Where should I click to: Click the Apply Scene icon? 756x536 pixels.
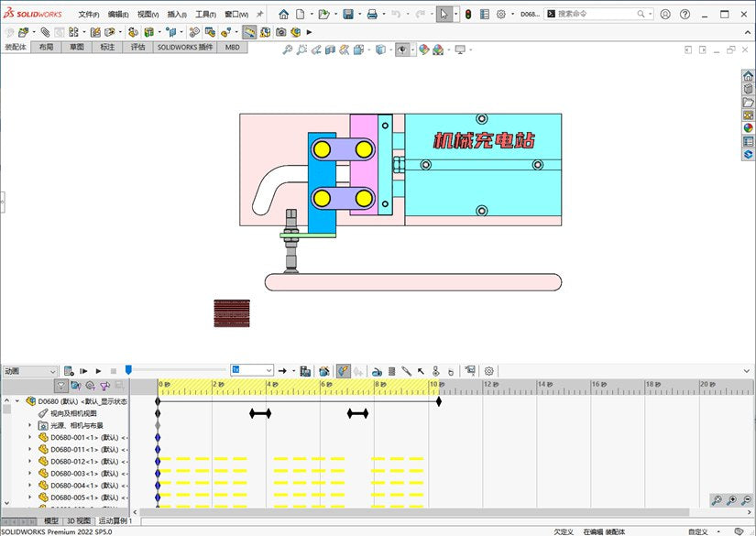pyautogui.click(x=438, y=49)
